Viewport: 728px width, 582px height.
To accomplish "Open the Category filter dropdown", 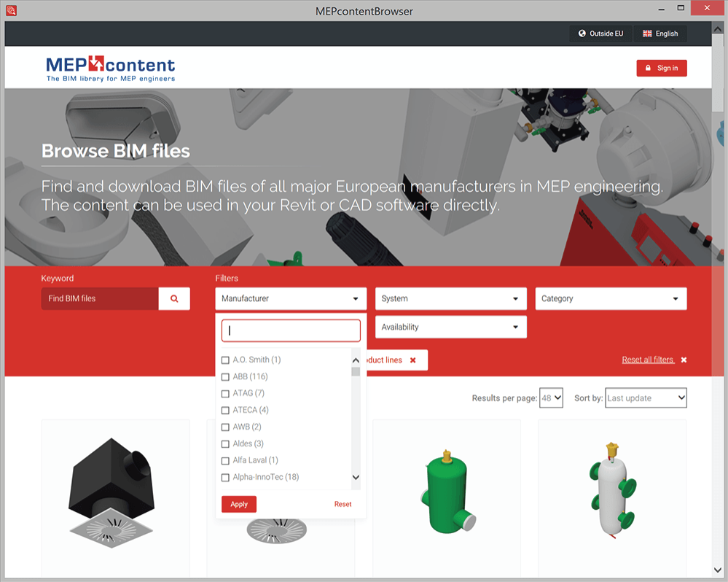I will coord(611,298).
